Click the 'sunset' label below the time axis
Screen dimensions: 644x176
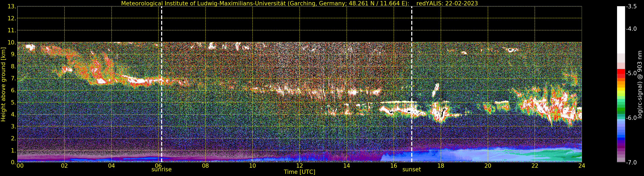[411, 170]
